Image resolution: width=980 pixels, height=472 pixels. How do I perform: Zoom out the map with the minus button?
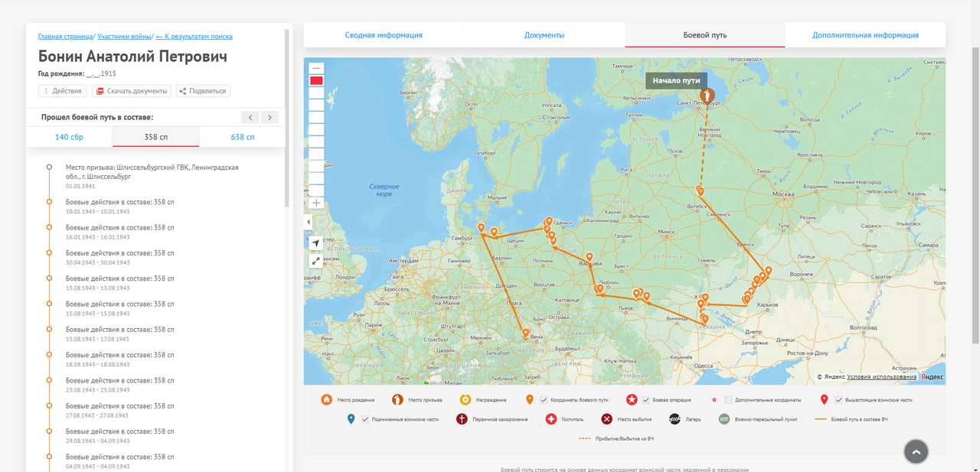coord(316,68)
